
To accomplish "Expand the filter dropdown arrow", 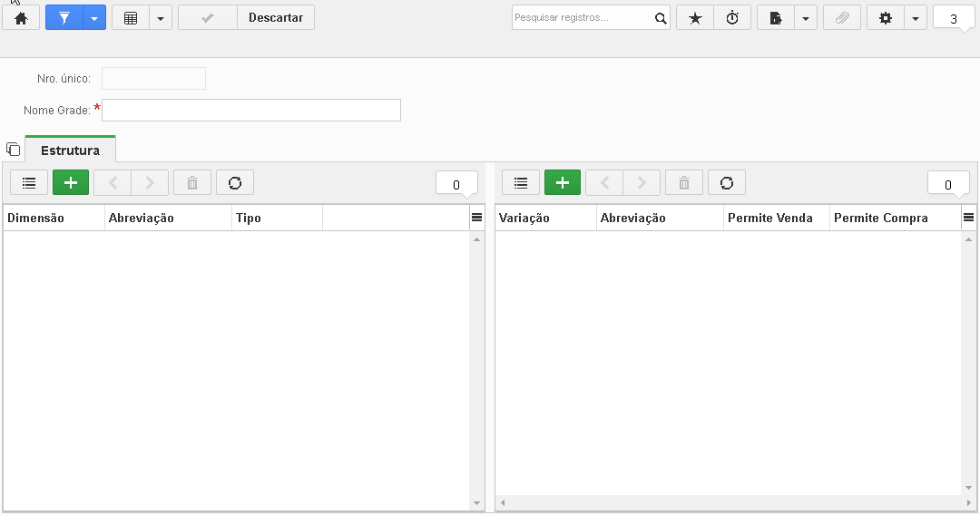I will pos(93,18).
